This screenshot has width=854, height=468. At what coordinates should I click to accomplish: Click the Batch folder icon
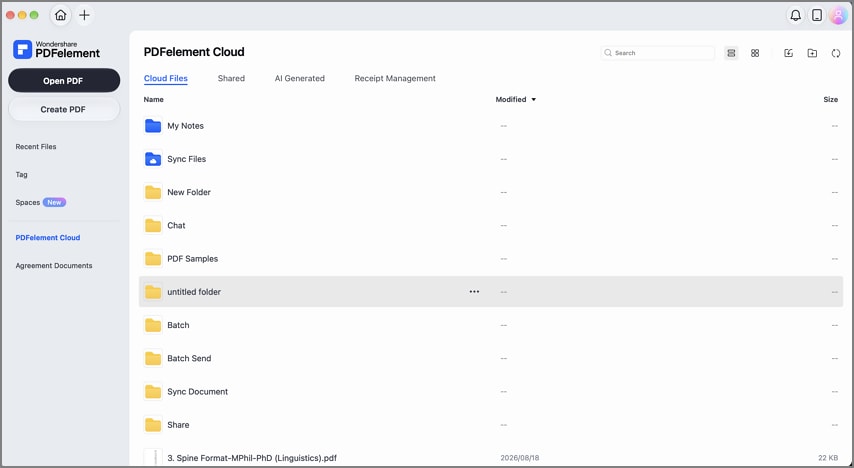pos(153,325)
